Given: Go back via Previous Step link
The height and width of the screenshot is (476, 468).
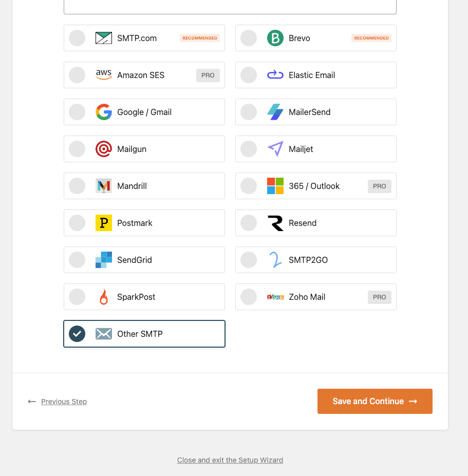Looking at the screenshot, I should [64, 402].
